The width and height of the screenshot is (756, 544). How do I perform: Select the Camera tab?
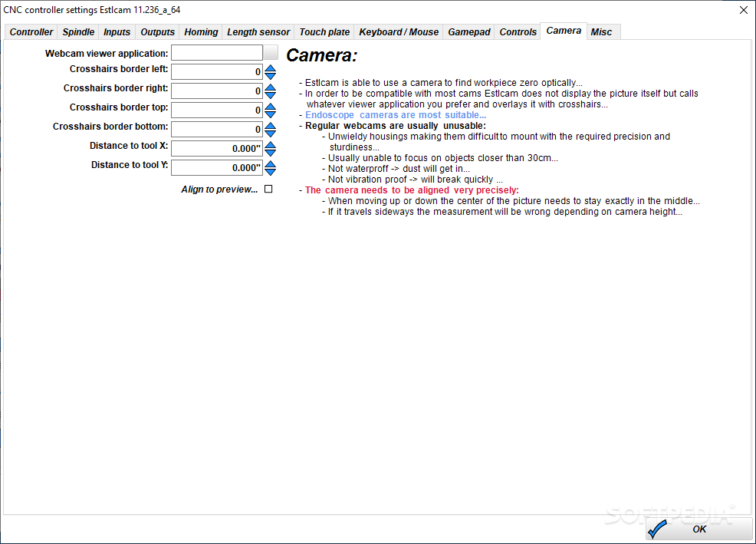[564, 31]
